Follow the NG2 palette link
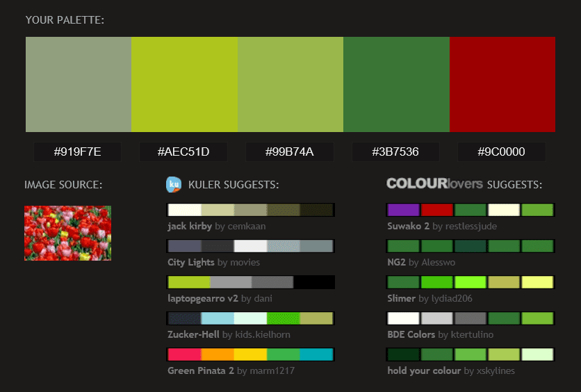 [396, 262]
